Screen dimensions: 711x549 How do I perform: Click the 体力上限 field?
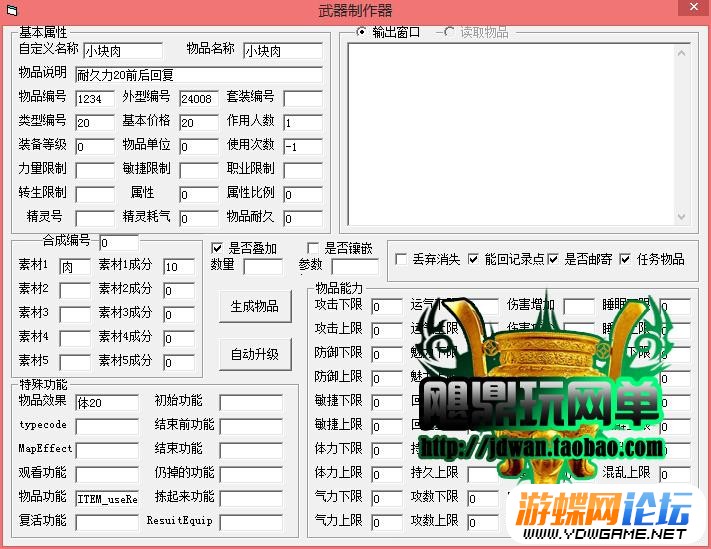387,475
